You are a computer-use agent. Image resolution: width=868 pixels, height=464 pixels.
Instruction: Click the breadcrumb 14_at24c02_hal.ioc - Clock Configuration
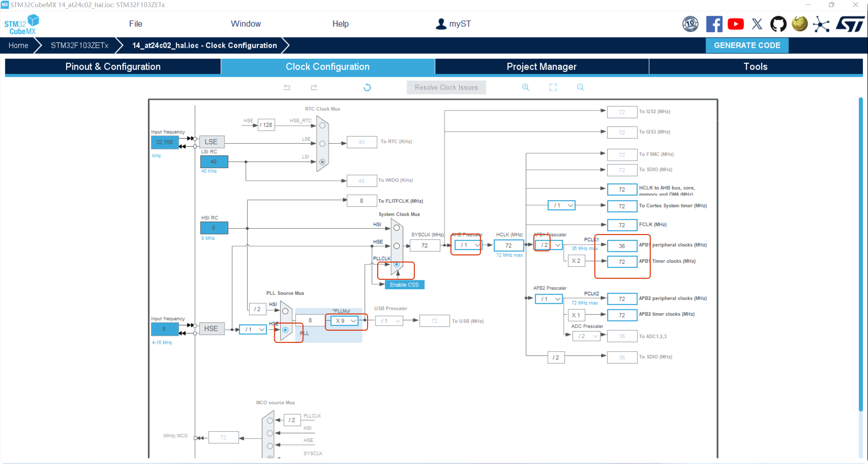205,45
